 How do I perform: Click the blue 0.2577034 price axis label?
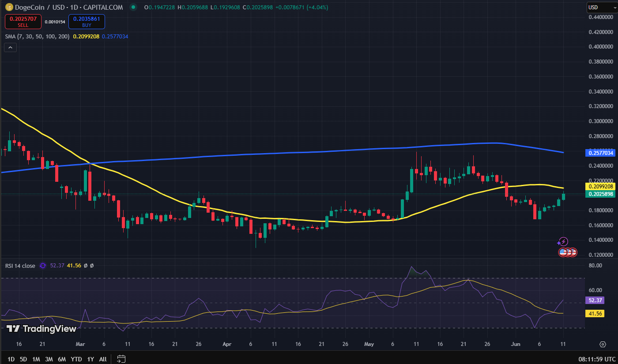[x=601, y=153]
